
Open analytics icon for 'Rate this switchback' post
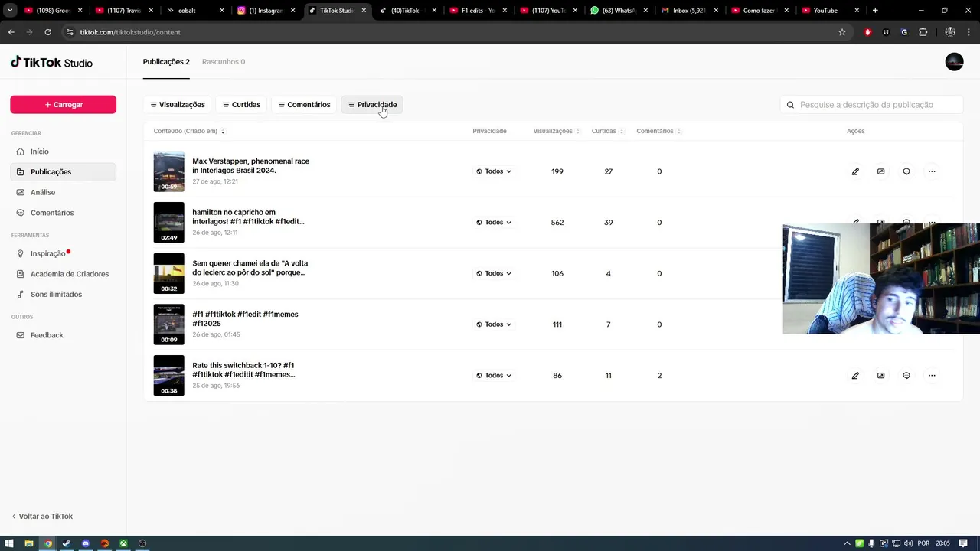point(880,376)
